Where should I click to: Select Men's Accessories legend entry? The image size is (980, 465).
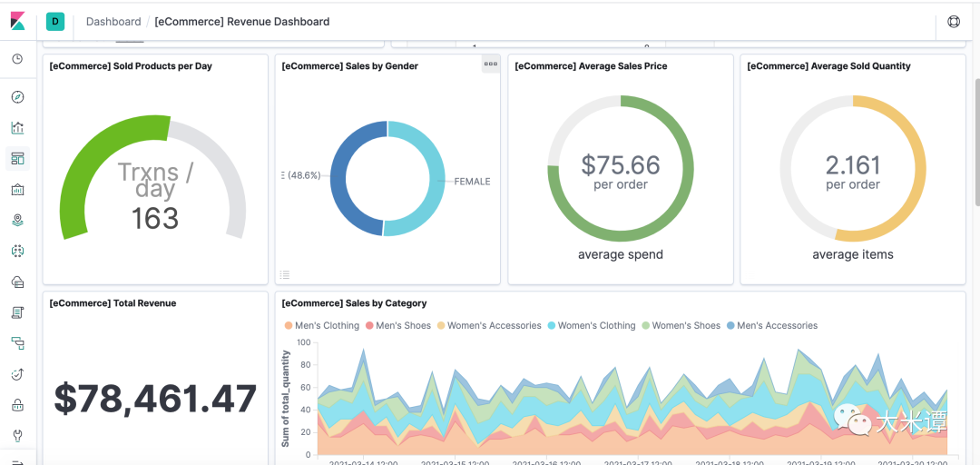(772, 325)
